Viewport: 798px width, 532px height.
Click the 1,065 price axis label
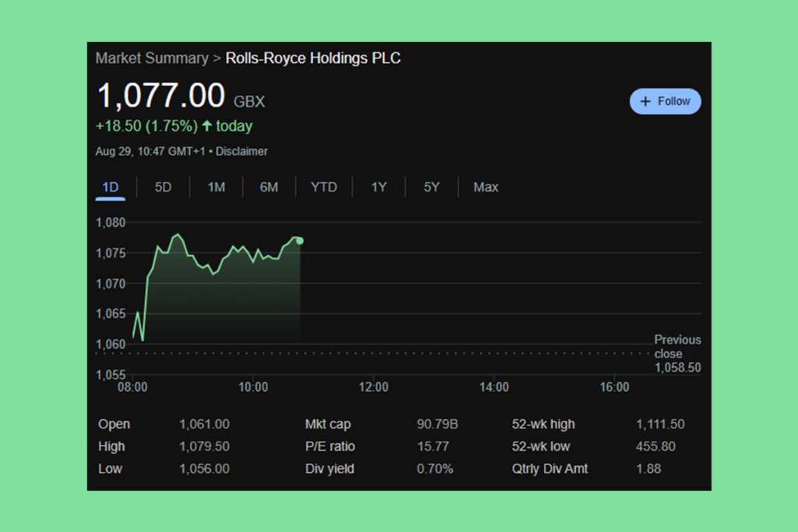pyautogui.click(x=111, y=314)
